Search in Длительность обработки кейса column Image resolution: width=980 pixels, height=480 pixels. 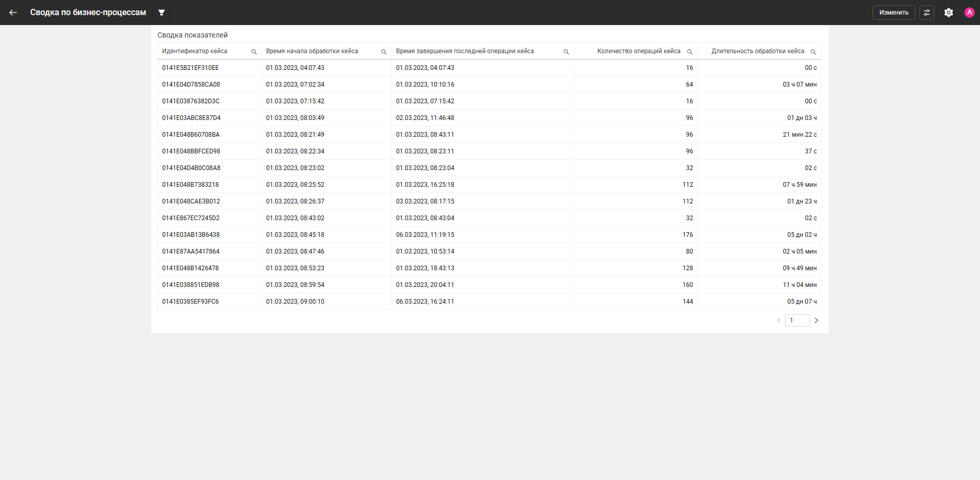tap(813, 52)
